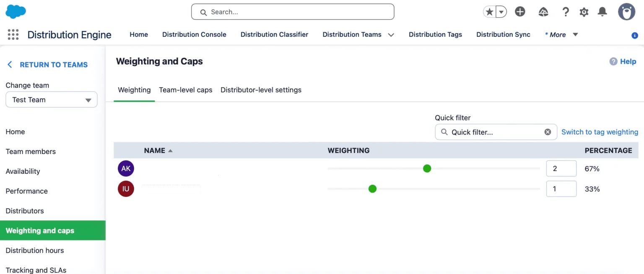Open Distributors in the sidebar

(25, 211)
